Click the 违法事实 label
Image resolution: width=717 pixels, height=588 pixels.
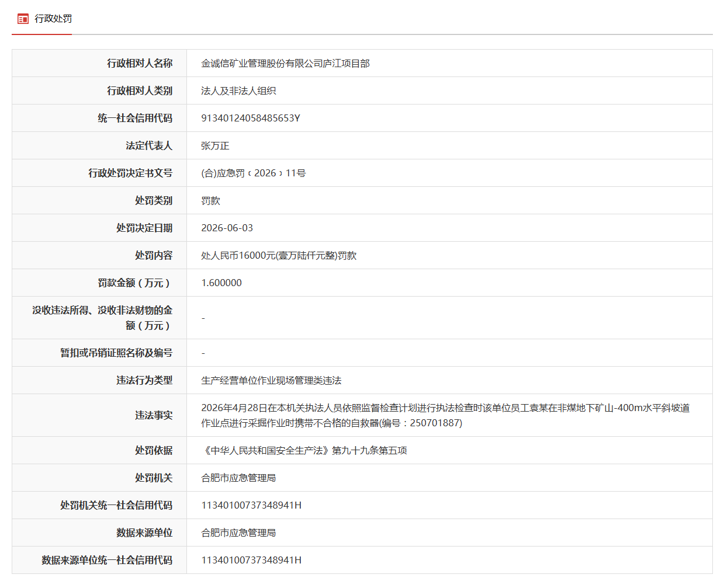pos(154,415)
